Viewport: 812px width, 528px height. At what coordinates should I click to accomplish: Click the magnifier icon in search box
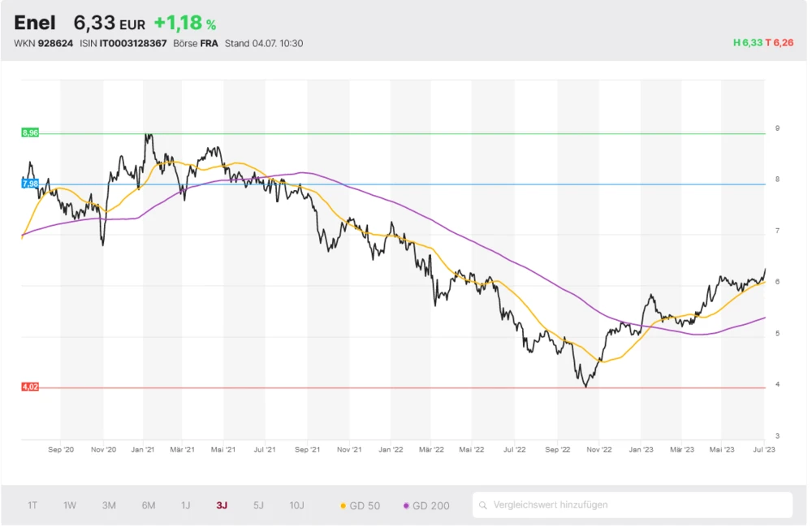click(484, 505)
